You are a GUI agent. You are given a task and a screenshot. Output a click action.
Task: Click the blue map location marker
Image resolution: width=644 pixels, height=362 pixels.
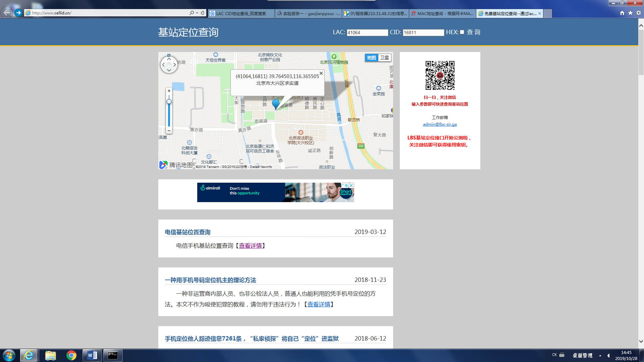tap(275, 104)
